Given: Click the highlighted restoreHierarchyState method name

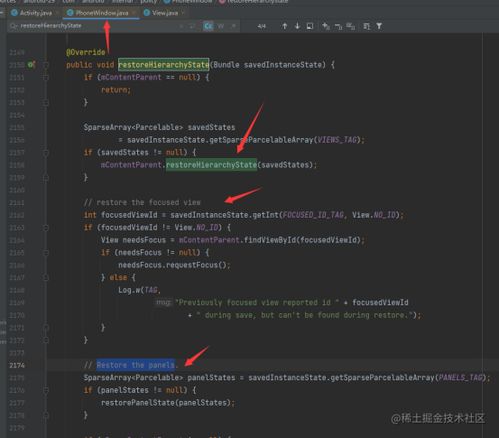Looking at the screenshot, I should coord(164,65).
